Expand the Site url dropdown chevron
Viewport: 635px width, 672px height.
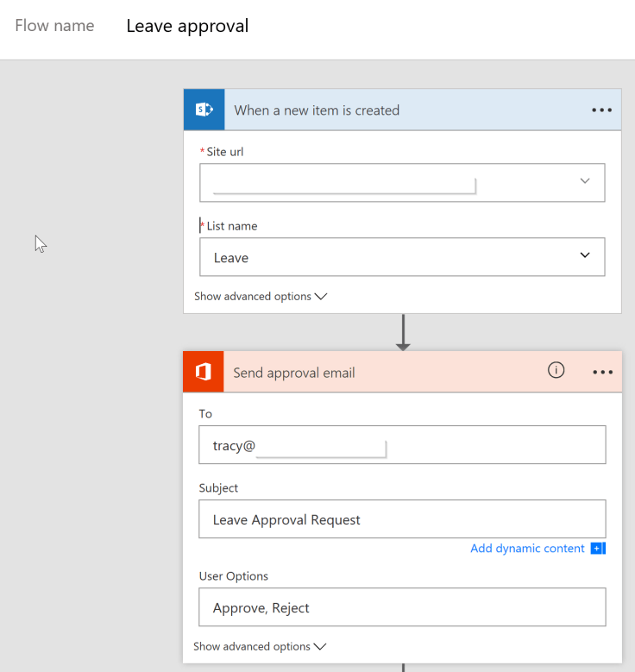(x=585, y=181)
